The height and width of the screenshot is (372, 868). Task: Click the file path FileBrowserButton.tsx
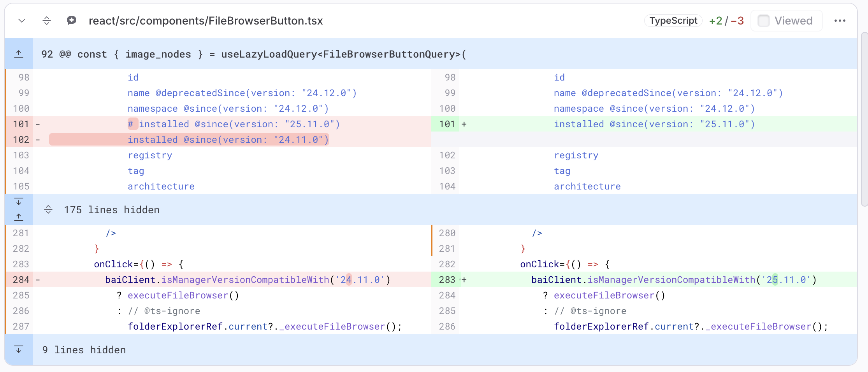click(x=206, y=21)
